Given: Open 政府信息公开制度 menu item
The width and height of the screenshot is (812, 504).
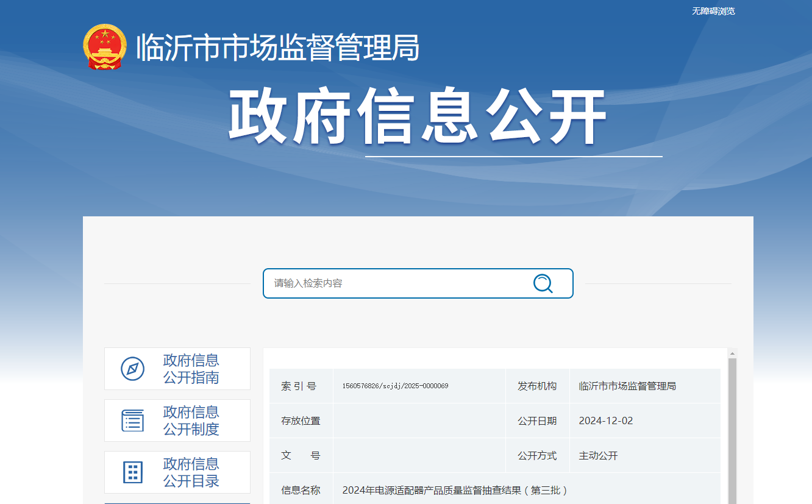Looking at the screenshot, I should coord(177,421).
